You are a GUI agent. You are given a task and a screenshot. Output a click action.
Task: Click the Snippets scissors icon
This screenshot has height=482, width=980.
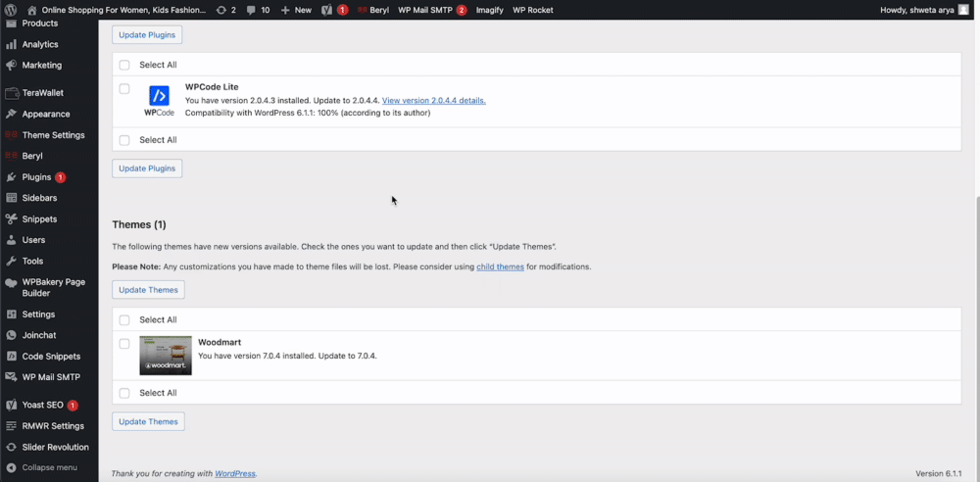11,218
